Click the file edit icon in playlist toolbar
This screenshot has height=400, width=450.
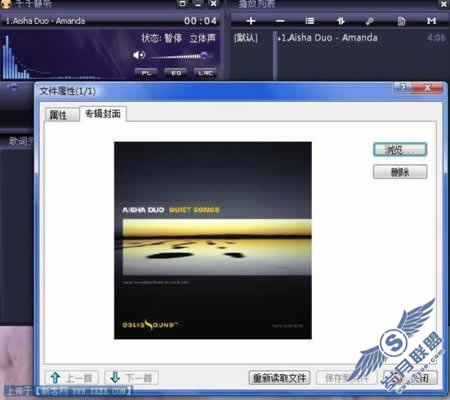(x=401, y=21)
